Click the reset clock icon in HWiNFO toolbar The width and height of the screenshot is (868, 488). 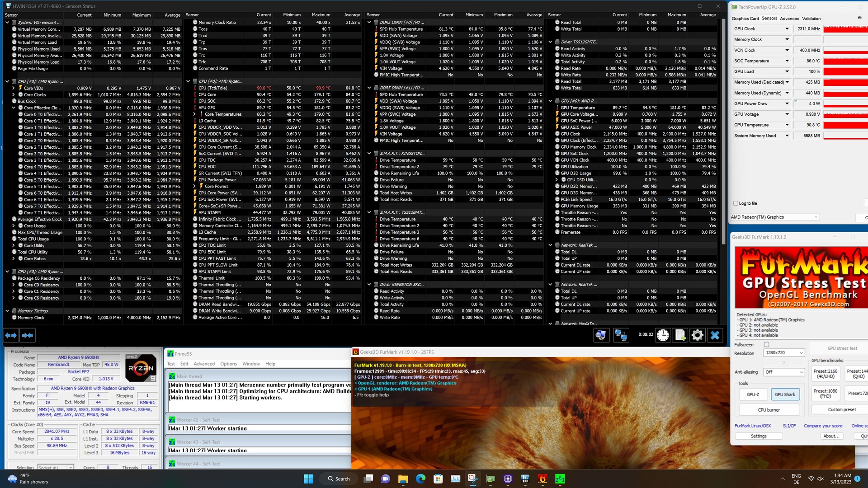click(x=663, y=335)
